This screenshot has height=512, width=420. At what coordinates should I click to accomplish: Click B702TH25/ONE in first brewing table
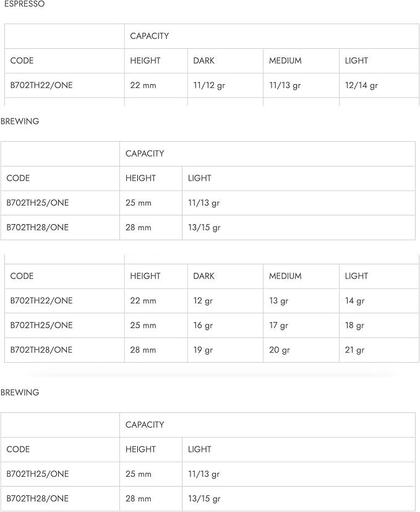[x=38, y=203]
